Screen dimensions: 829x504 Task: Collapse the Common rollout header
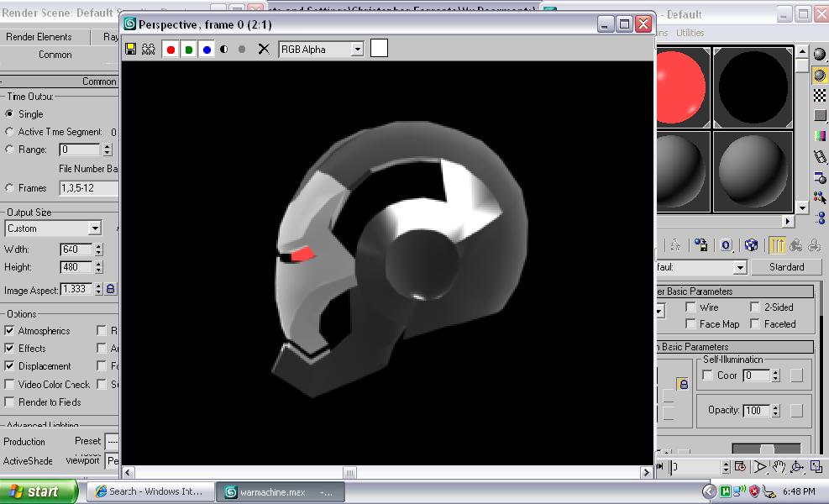[59, 81]
